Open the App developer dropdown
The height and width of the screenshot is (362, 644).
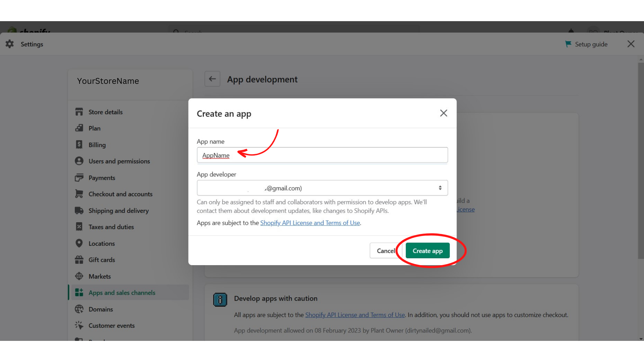pos(322,188)
